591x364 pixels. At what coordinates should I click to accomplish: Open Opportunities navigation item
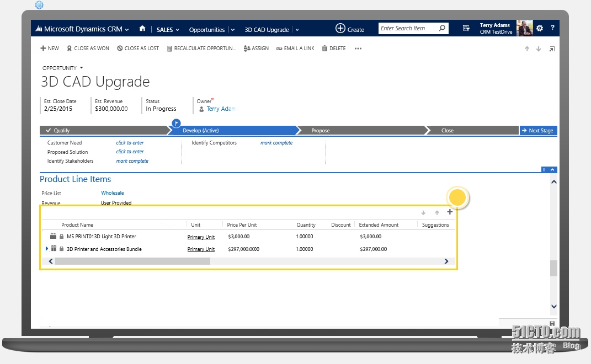[206, 30]
